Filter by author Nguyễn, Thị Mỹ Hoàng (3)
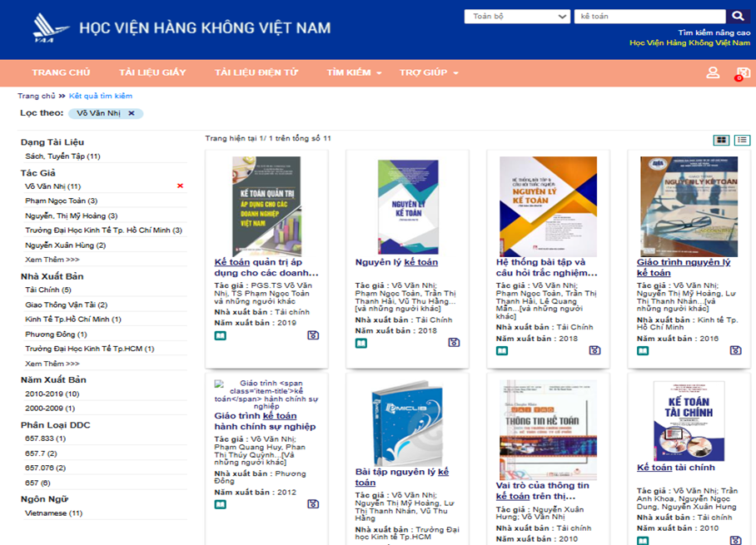This screenshot has height=545, width=756. [72, 216]
